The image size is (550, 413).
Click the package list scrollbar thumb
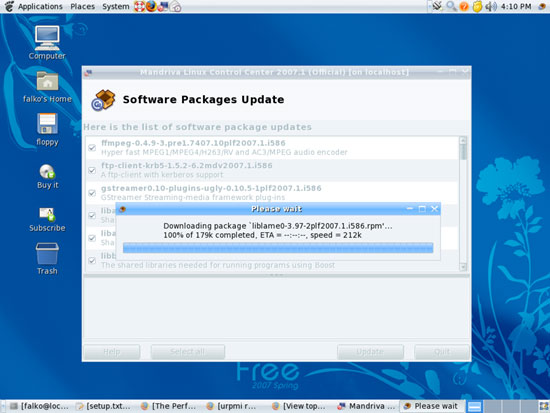click(463, 152)
